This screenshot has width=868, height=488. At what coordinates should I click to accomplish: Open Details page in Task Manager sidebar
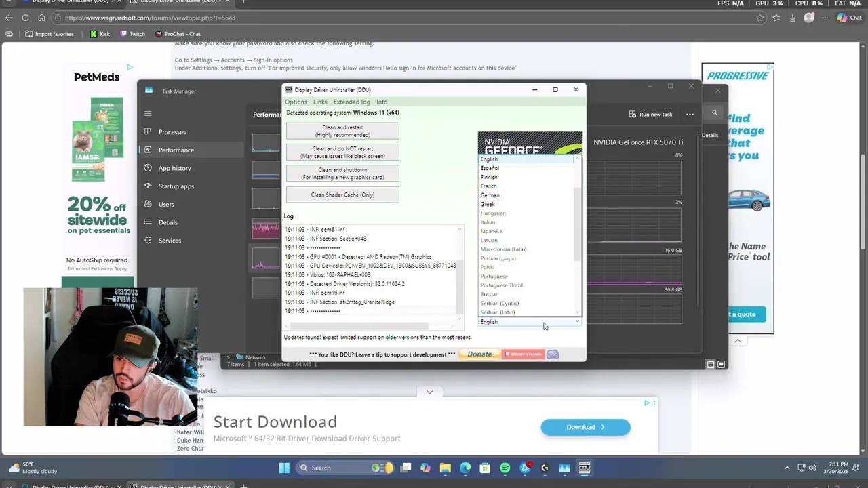[167, 222]
